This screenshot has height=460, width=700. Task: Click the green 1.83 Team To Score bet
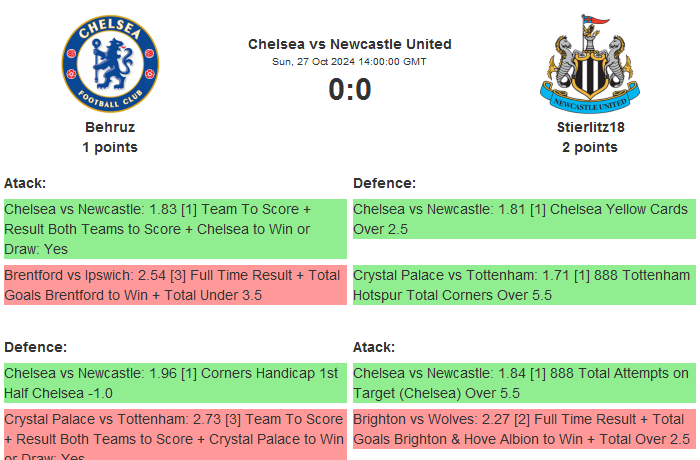point(174,229)
